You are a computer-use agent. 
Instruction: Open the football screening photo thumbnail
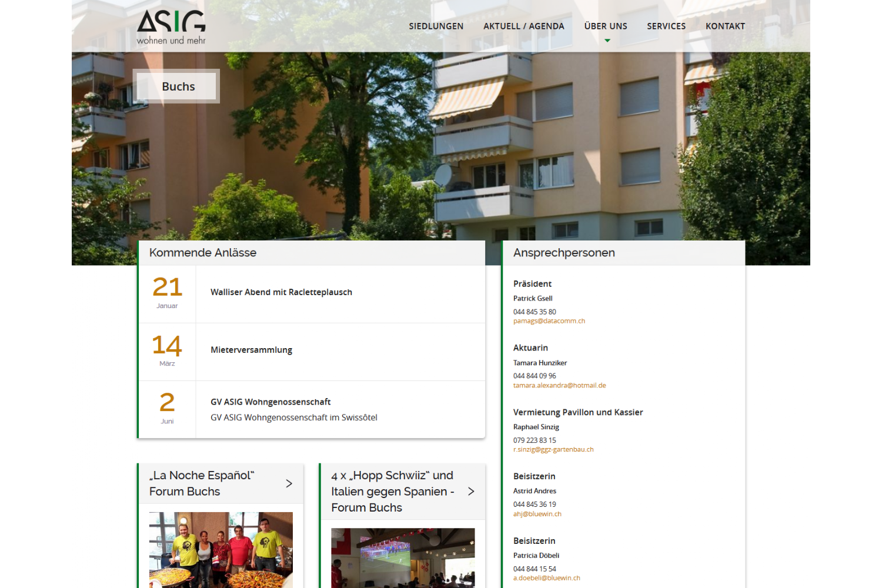pyautogui.click(x=403, y=557)
